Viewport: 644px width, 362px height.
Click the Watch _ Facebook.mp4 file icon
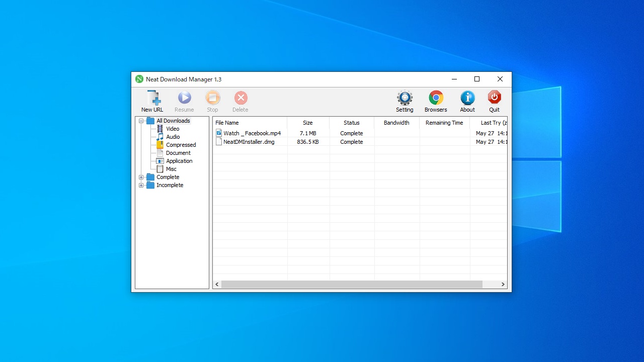[219, 133]
